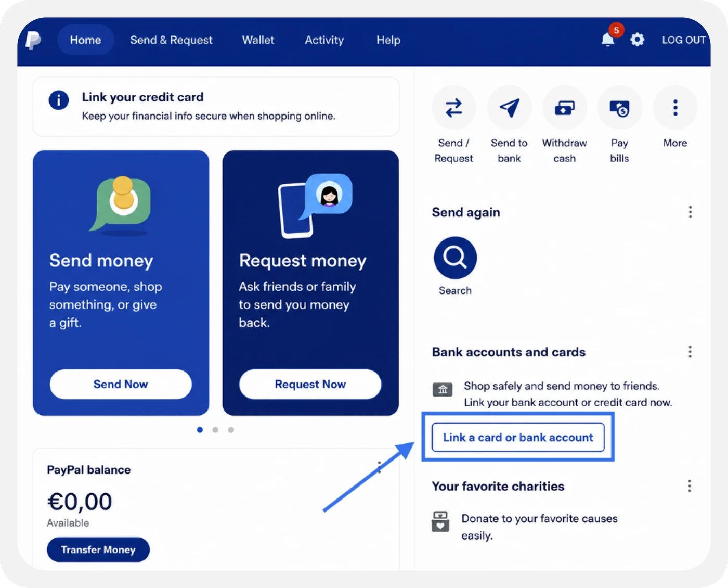Open the More quick actions icon
Screen dimensions: 728x588
click(675, 108)
